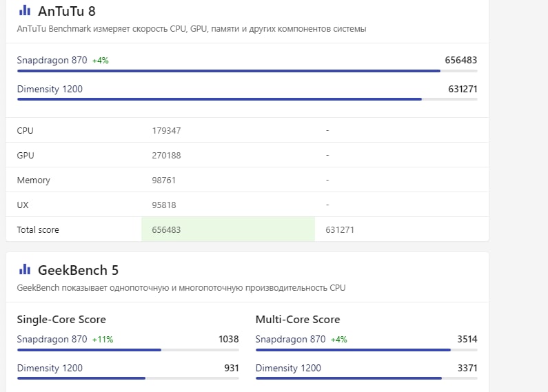Click the Dimensity 1200 single-core progress bar

coord(128,378)
